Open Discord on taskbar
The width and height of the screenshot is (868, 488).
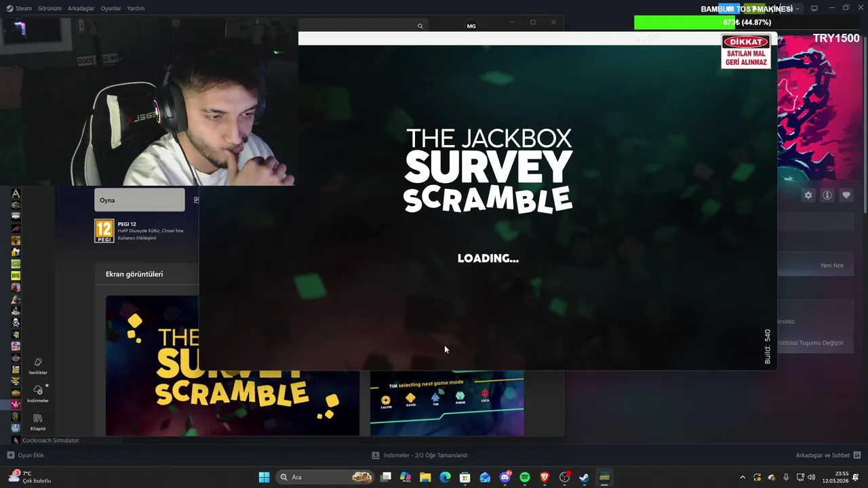pos(505,477)
